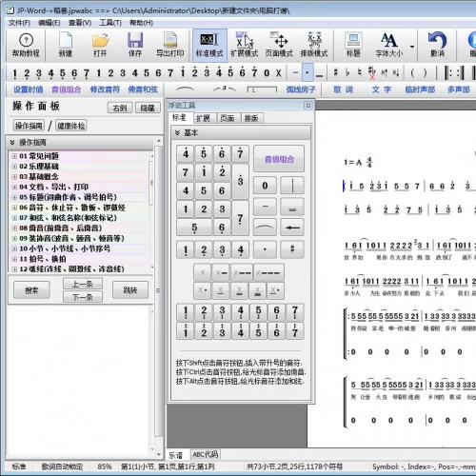Click the X note in top toolbar

click(x=278, y=73)
